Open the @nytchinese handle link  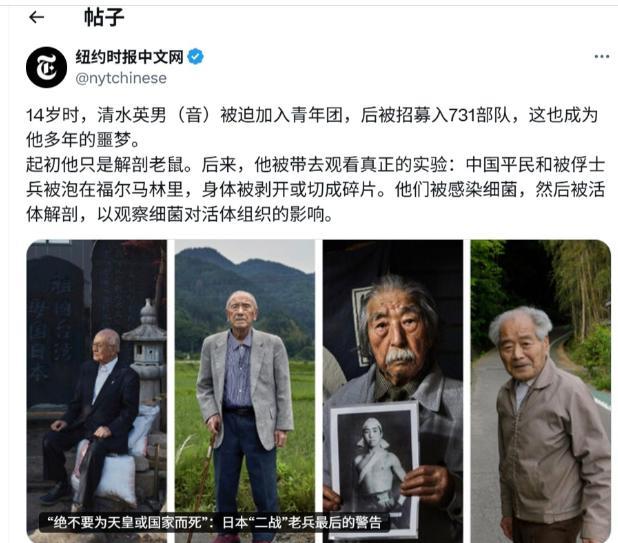[121, 78]
